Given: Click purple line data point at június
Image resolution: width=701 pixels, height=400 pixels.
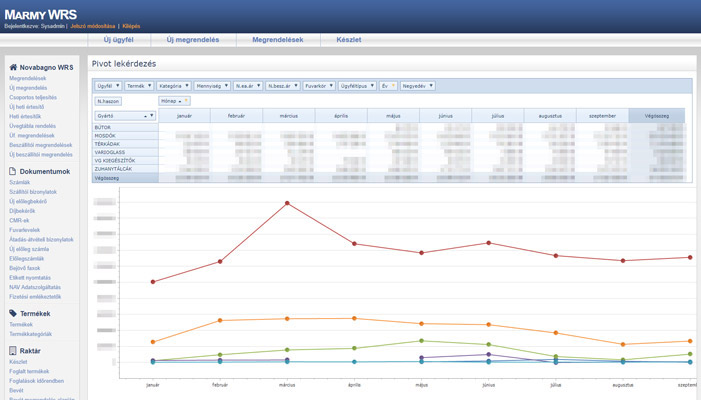Looking at the screenshot, I should [x=489, y=354].
